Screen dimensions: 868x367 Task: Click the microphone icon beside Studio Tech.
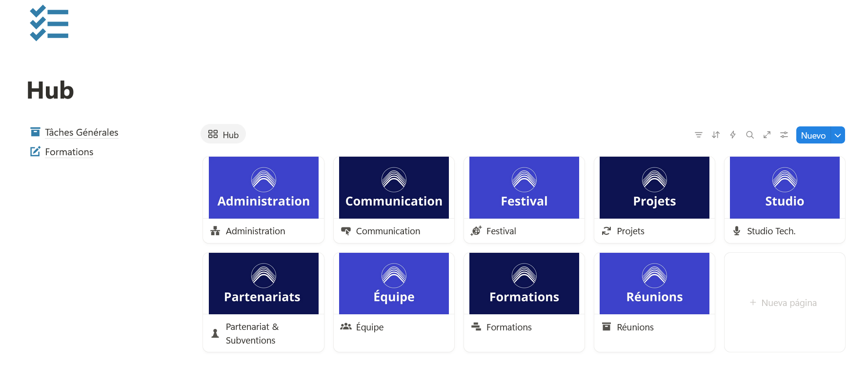(737, 231)
